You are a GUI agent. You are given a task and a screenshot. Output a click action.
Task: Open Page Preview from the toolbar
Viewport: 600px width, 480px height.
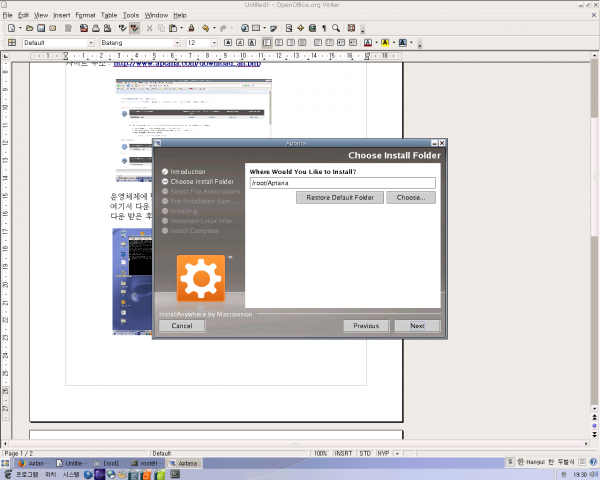click(108, 28)
